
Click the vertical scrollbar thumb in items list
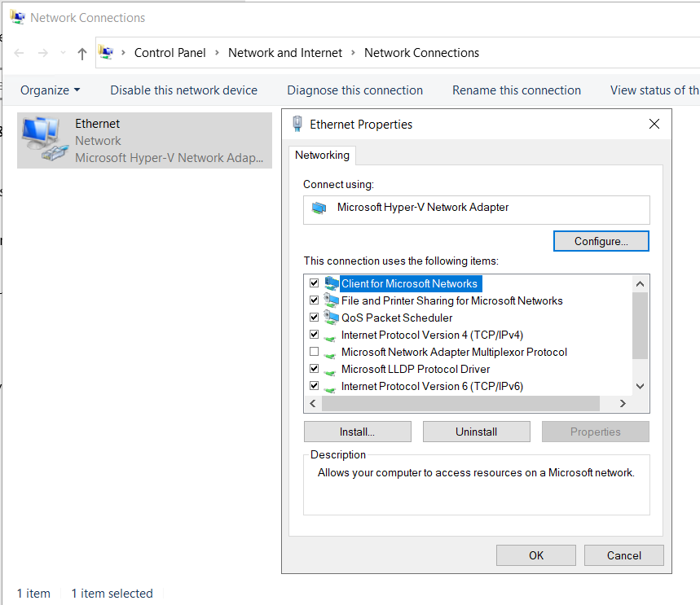(x=641, y=326)
